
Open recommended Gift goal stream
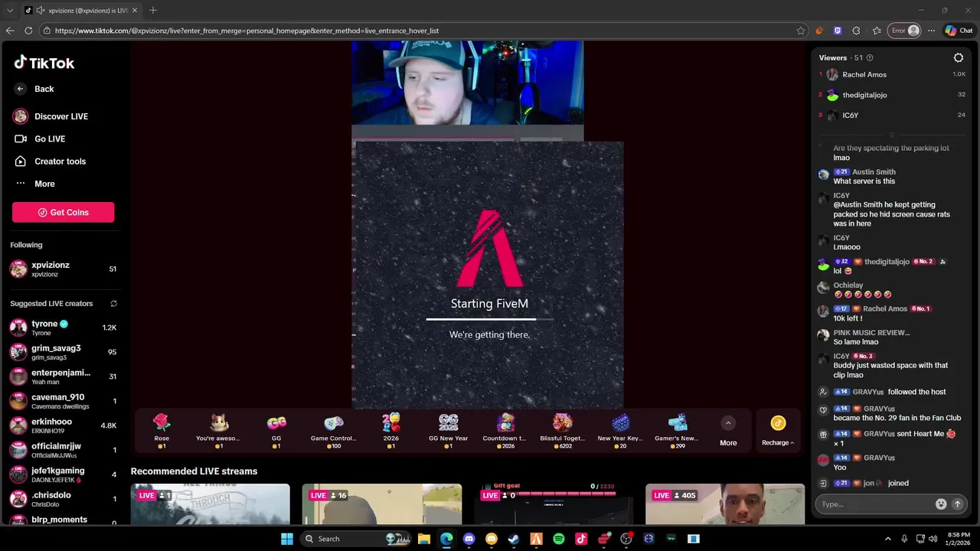pyautogui.click(x=553, y=504)
